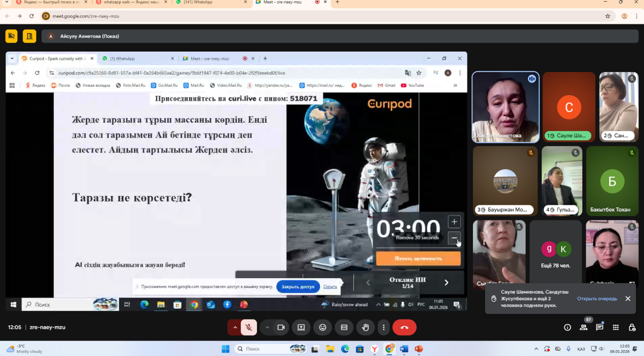Turn on captions in Meet

[x=344, y=327]
